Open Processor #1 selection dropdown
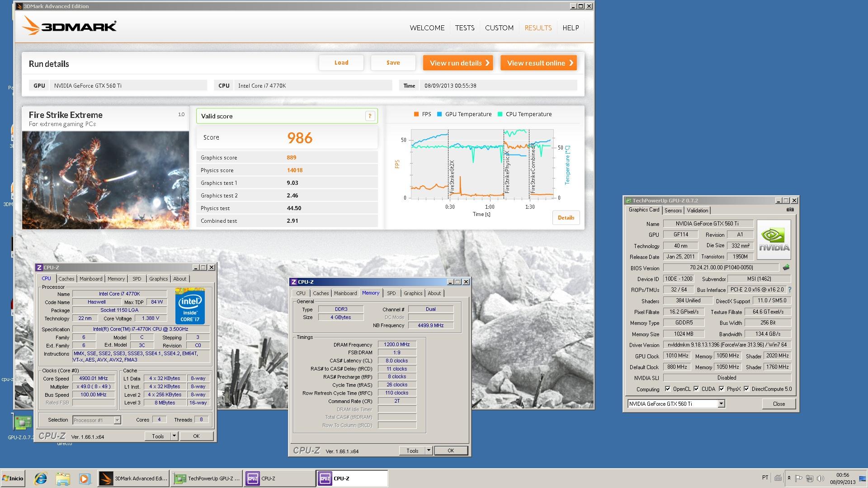The height and width of the screenshot is (488, 868). [x=117, y=420]
